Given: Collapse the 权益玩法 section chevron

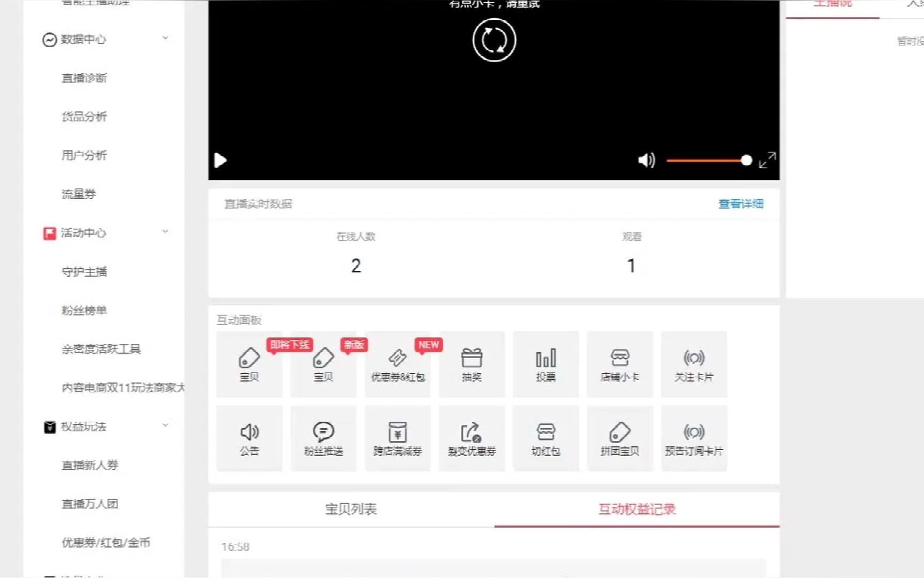Looking at the screenshot, I should pyautogui.click(x=165, y=425).
